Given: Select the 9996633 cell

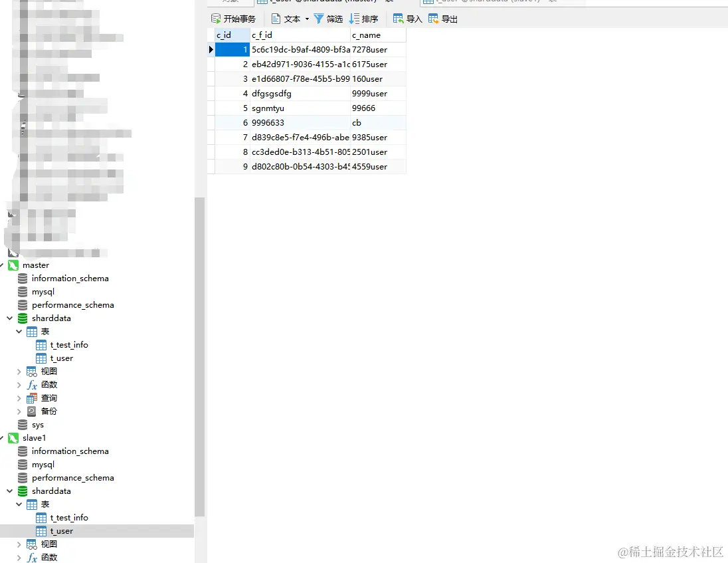Looking at the screenshot, I should click(x=300, y=122).
